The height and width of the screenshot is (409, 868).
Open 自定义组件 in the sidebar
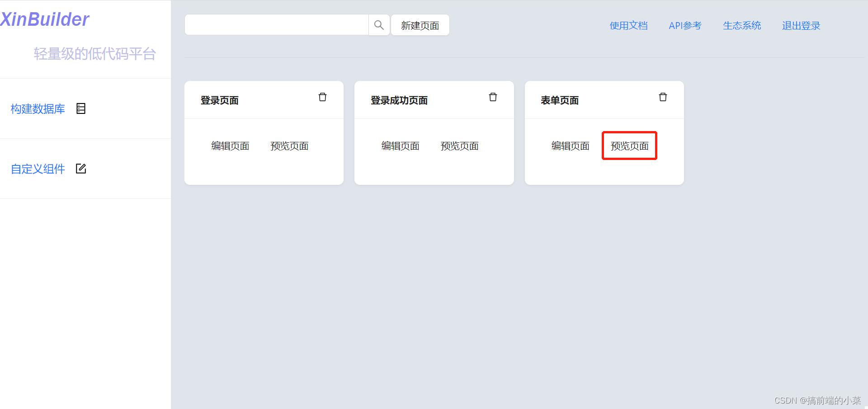pos(38,169)
